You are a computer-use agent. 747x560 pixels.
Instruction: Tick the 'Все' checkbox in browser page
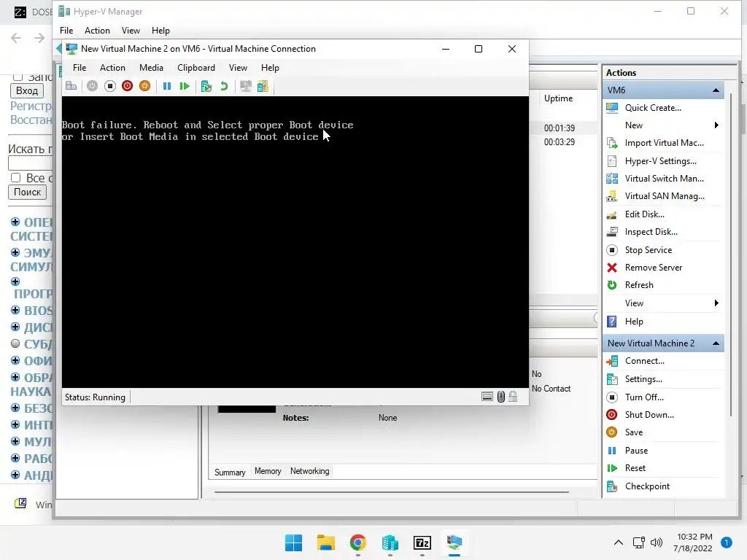[16, 178]
